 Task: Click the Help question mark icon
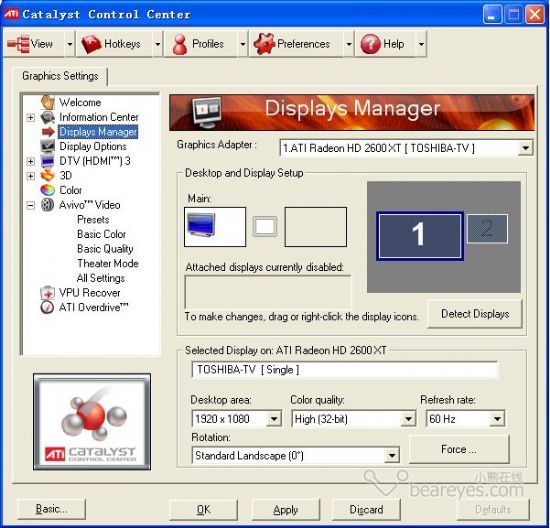pos(370,44)
